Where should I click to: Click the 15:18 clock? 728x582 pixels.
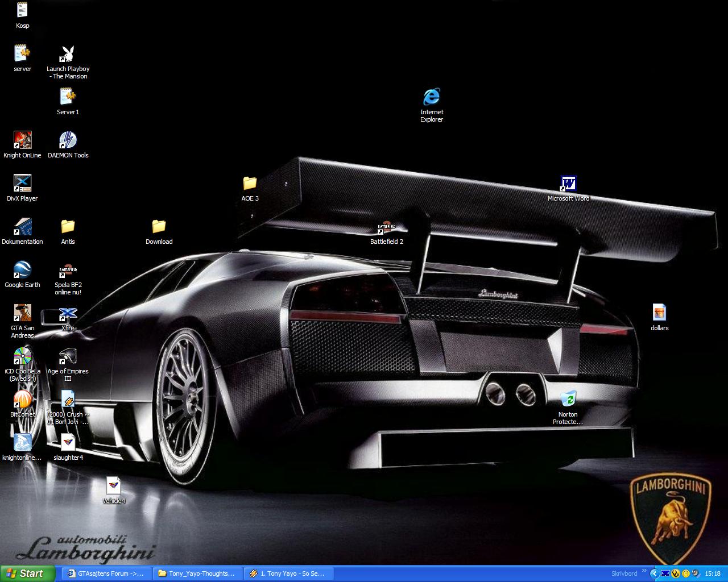pos(713,573)
